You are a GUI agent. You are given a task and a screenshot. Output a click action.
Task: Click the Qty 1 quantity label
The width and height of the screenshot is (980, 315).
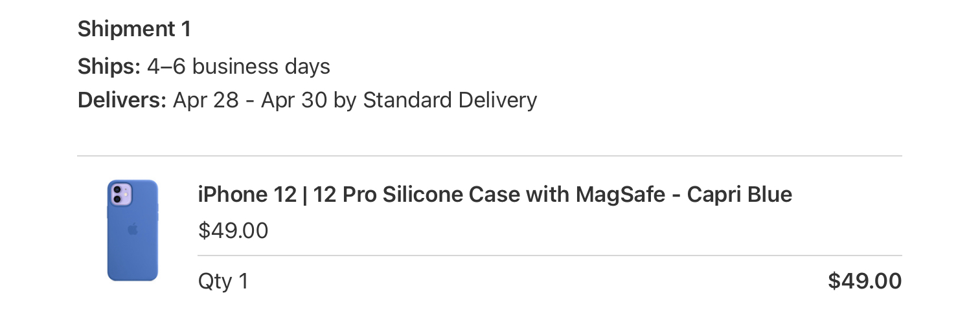pyautogui.click(x=223, y=281)
